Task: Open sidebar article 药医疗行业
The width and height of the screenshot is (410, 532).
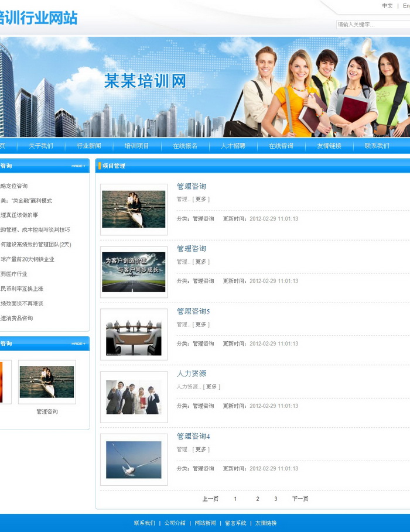Action: coord(13,274)
